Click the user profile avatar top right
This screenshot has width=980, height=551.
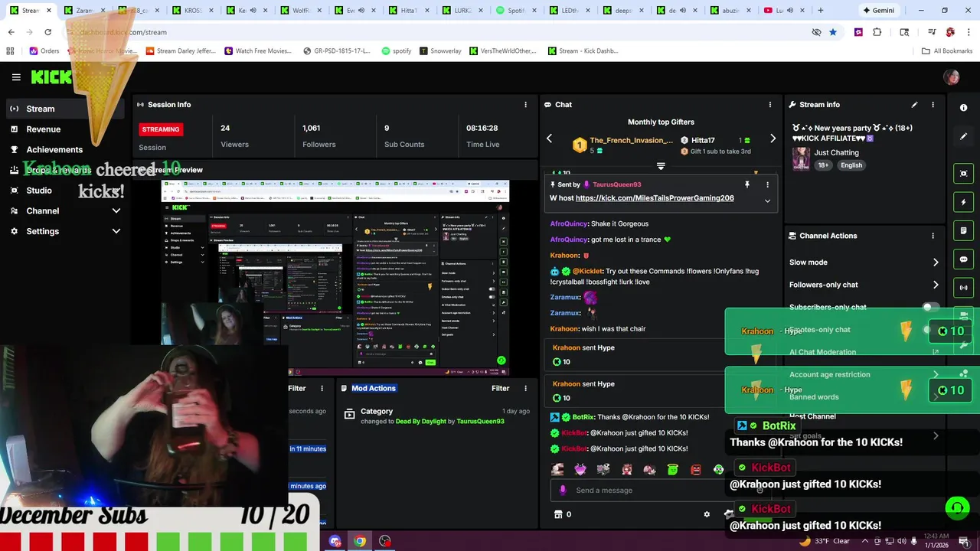click(952, 77)
